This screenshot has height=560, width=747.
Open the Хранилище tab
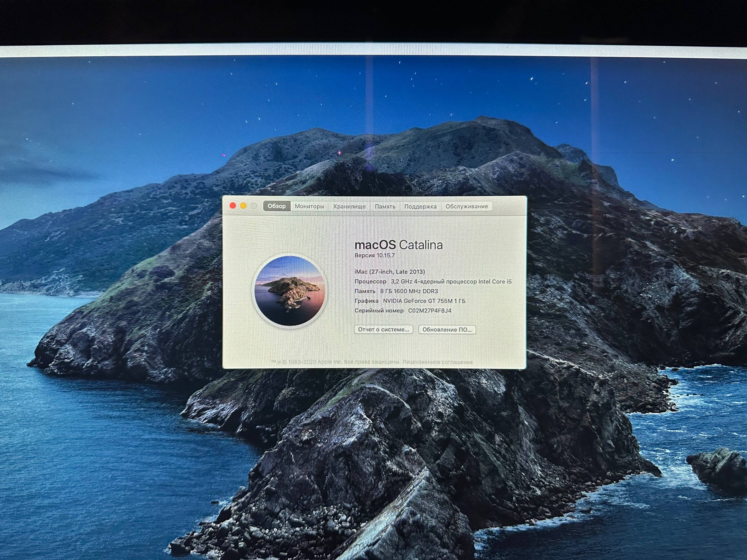click(x=349, y=206)
